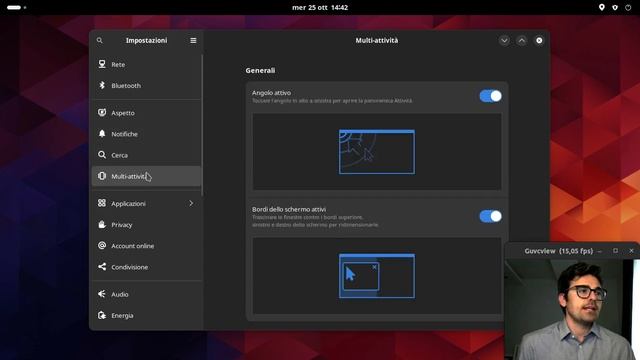The width and height of the screenshot is (640, 360).
Task: Click the Activities pill in top-left corner
Action: click(14, 7)
